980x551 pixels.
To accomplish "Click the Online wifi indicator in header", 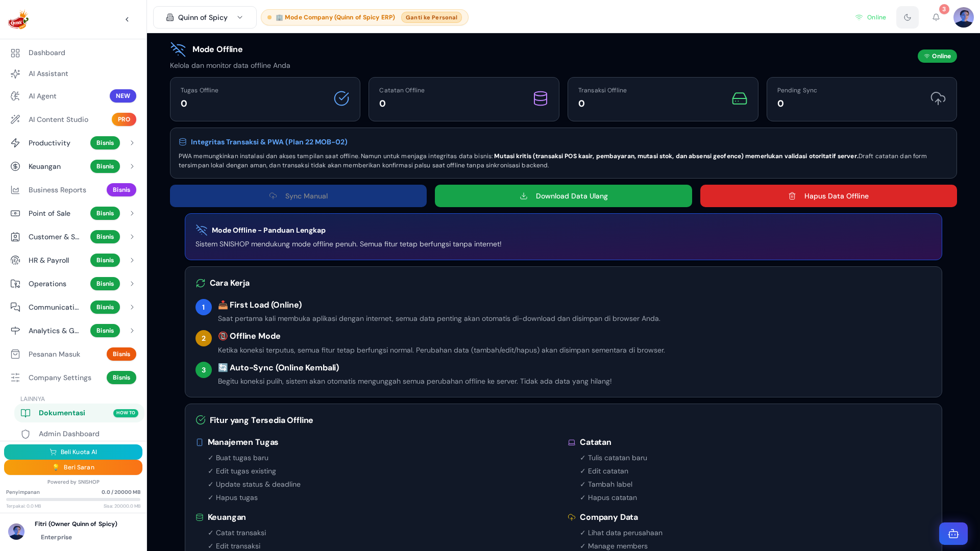I will (871, 17).
